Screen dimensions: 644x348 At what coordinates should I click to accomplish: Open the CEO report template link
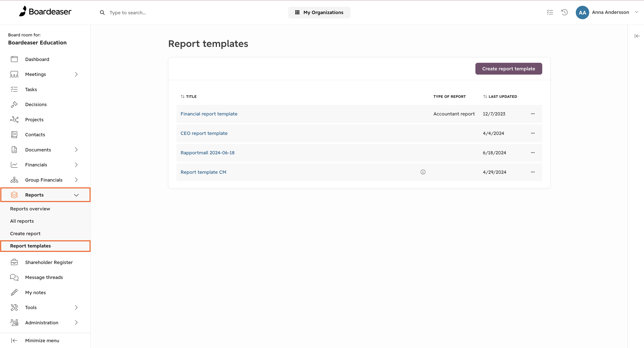click(x=204, y=133)
